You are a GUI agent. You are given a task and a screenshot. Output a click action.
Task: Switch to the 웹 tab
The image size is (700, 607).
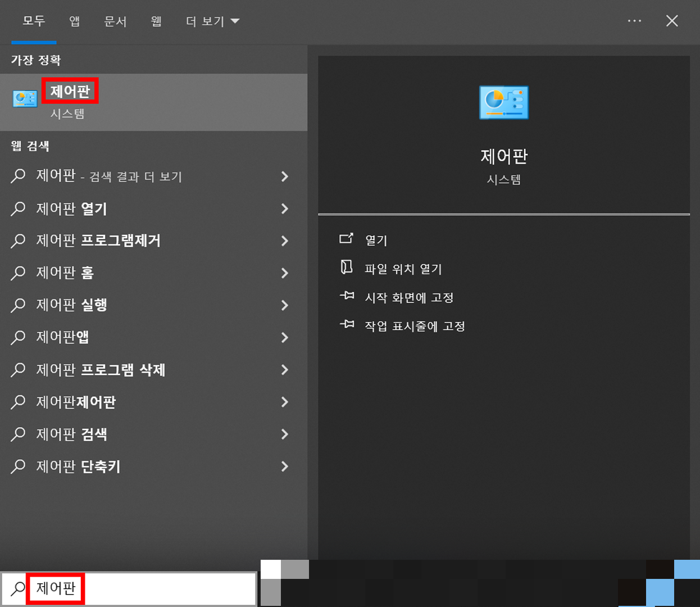point(156,21)
